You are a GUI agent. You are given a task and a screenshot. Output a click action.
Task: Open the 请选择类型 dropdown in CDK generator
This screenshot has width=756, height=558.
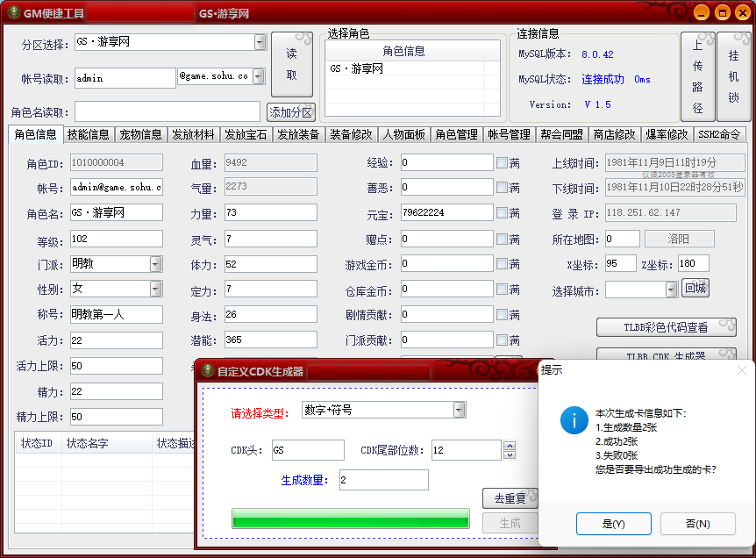click(x=459, y=410)
